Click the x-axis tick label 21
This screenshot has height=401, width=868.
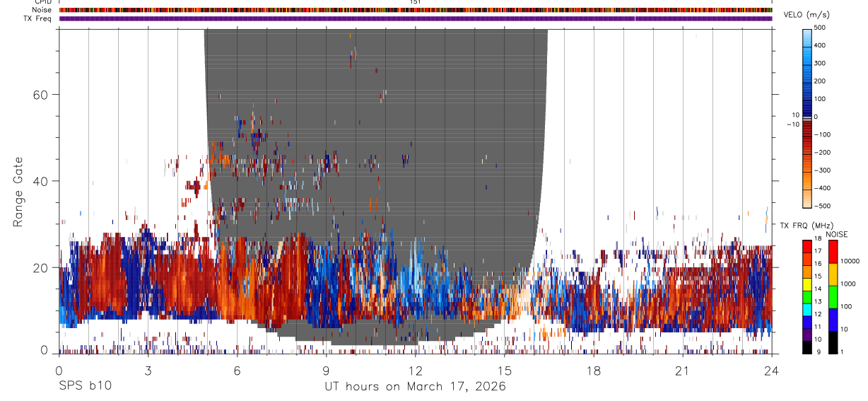(682, 371)
